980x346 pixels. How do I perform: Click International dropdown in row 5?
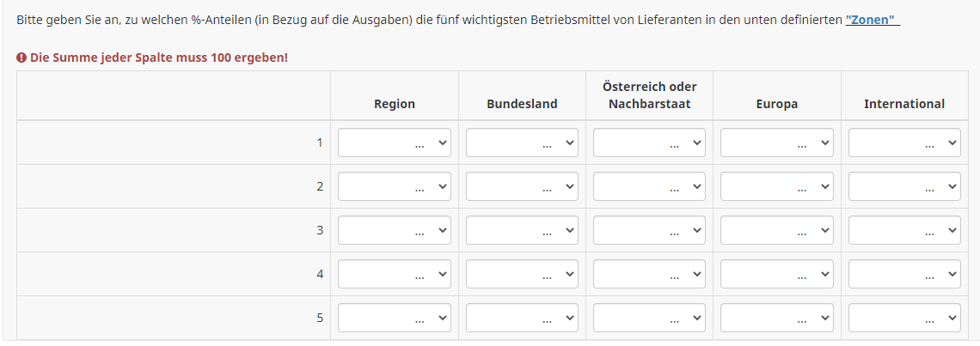[904, 319]
